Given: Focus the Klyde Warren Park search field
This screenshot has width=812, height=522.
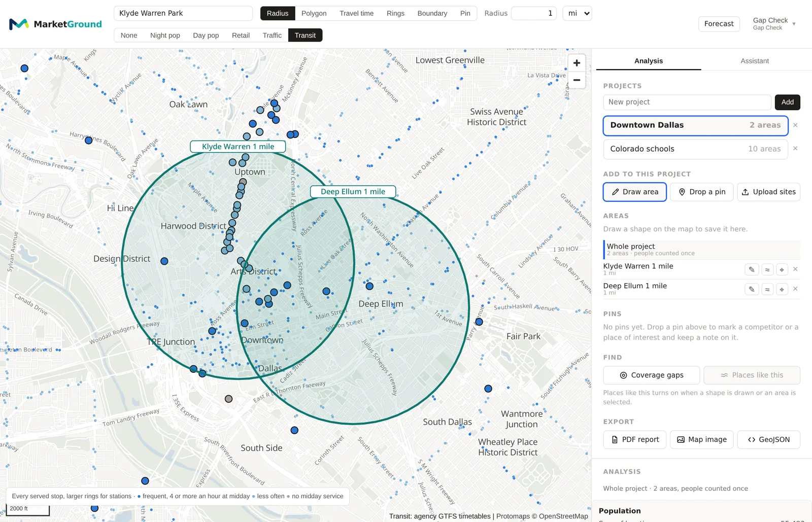Looking at the screenshot, I should (183, 13).
